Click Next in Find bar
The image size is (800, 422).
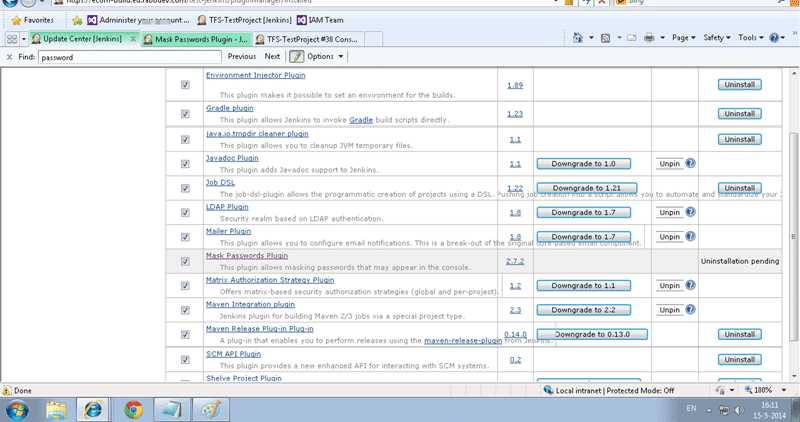tap(272, 57)
